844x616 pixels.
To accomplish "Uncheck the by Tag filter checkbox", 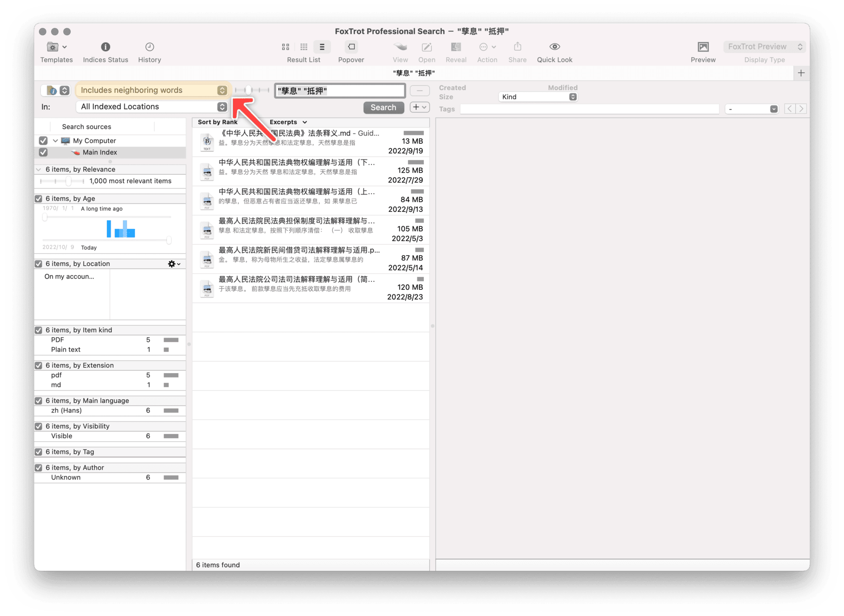I will [39, 452].
